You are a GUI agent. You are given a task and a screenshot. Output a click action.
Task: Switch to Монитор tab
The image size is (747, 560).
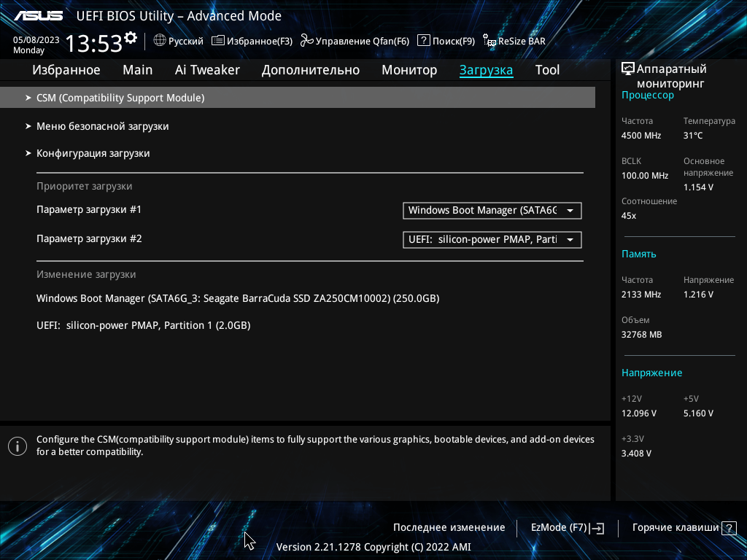[409, 70]
